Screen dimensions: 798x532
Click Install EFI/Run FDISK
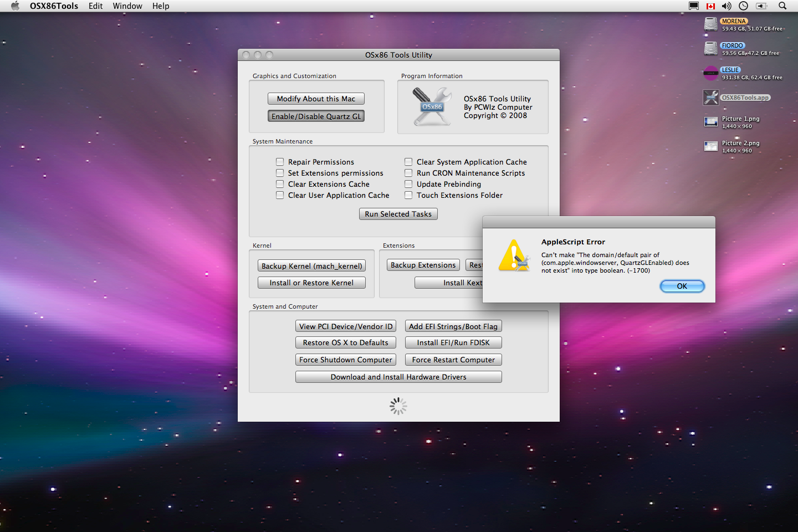453,342
